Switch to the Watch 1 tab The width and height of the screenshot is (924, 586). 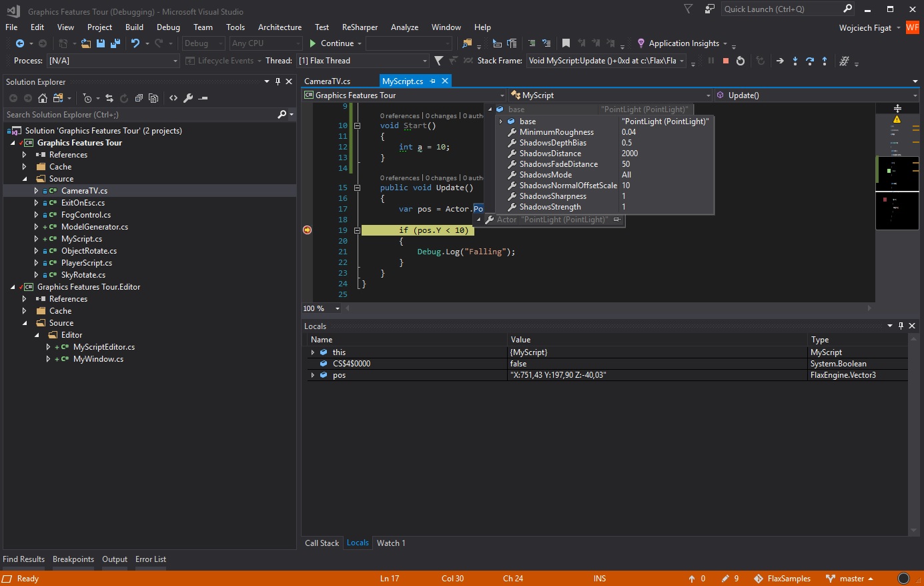click(391, 543)
